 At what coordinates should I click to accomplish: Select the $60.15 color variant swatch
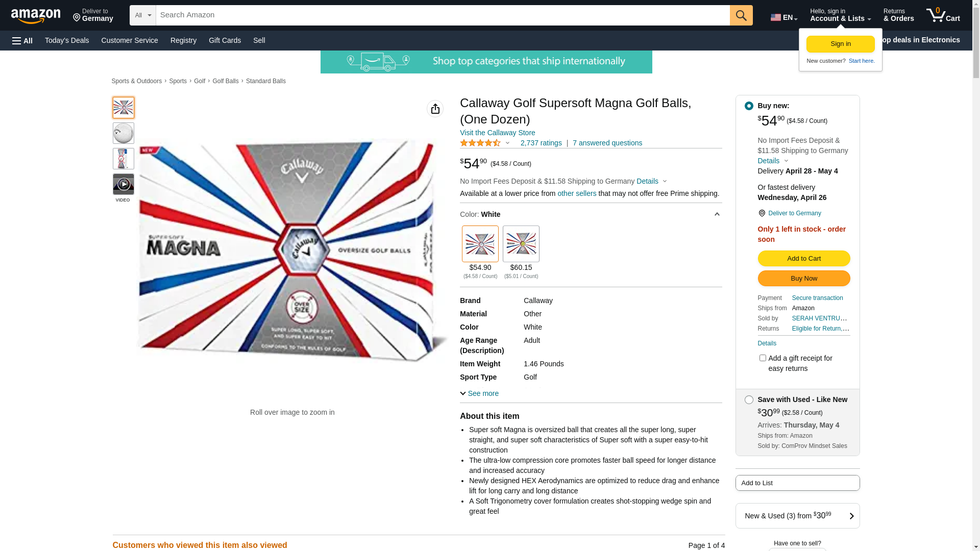pyautogui.click(x=521, y=244)
